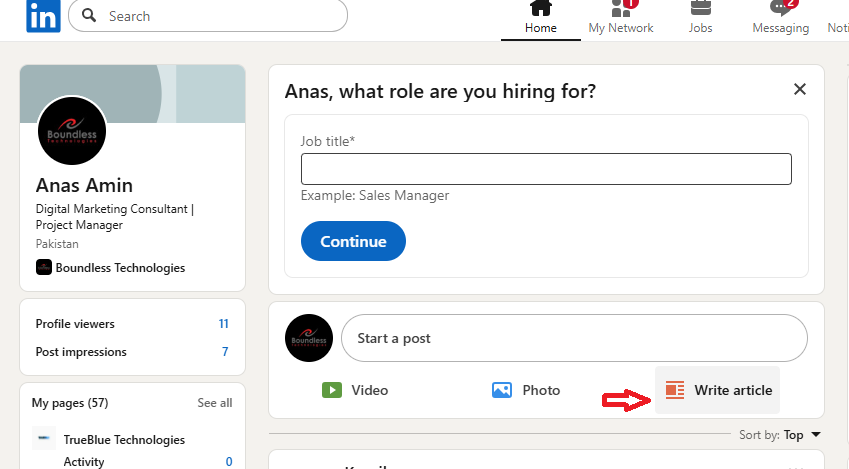Open TrueBlue Technologies page
Viewport: 849px width, 469px height.
pyautogui.click(x=124, y=439)
